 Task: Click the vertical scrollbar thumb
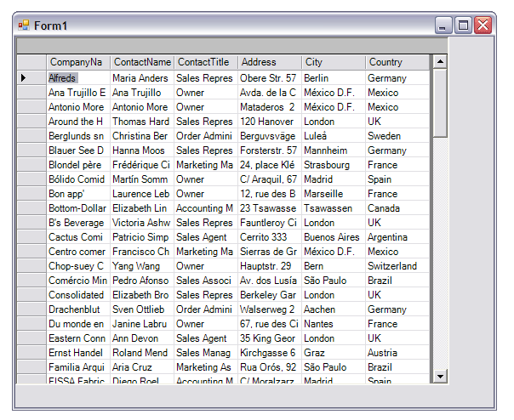(440, 103)
